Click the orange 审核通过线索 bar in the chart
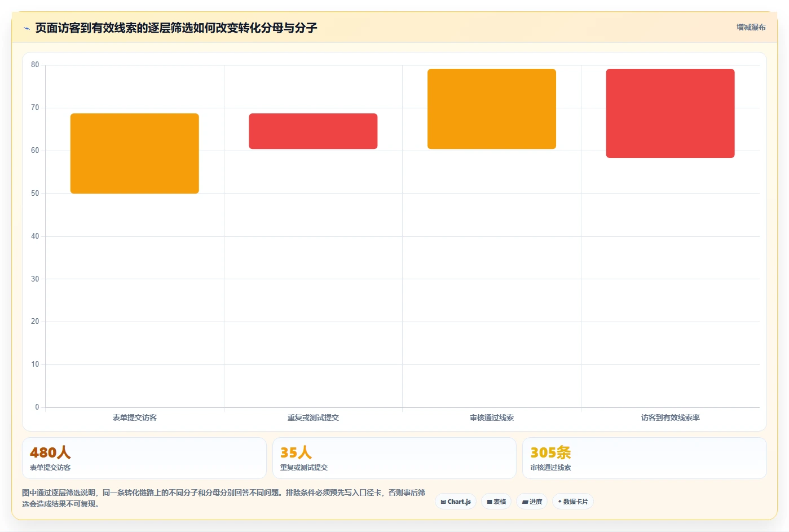 point(492,109)
